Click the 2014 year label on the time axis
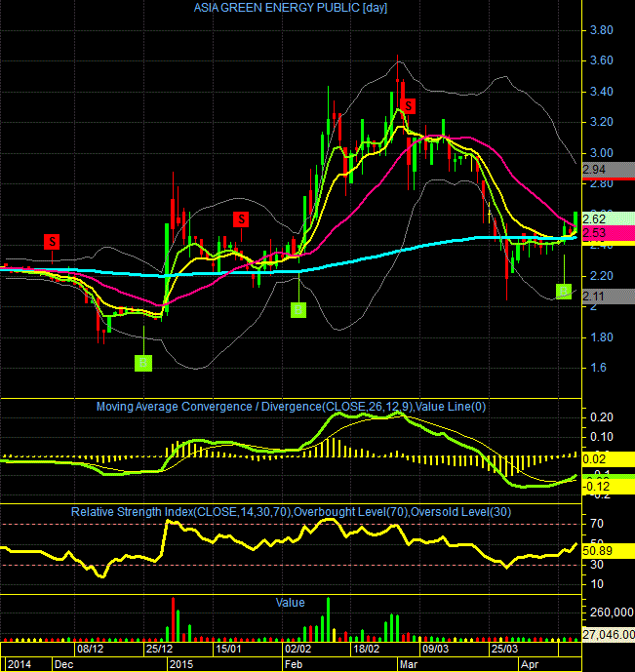 pos(20,664)
